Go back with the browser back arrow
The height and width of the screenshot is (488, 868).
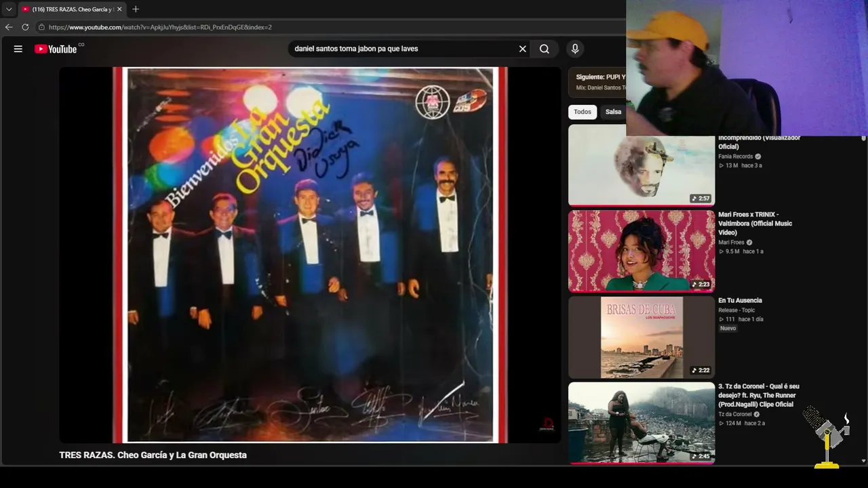[x=9, y=27]
